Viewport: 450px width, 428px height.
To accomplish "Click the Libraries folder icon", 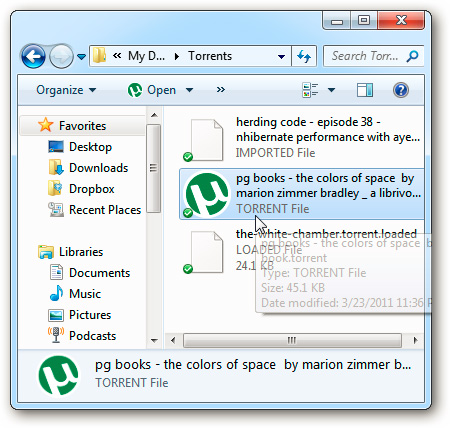I will 46,252.
